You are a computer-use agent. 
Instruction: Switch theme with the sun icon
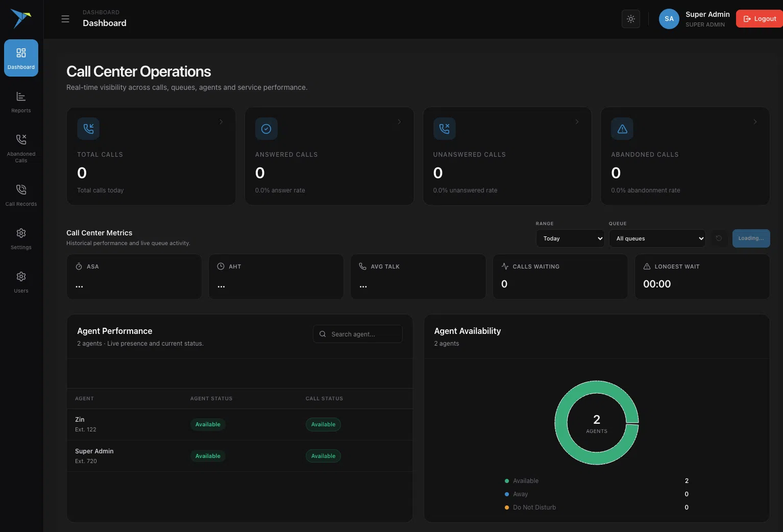pos(631,19)
